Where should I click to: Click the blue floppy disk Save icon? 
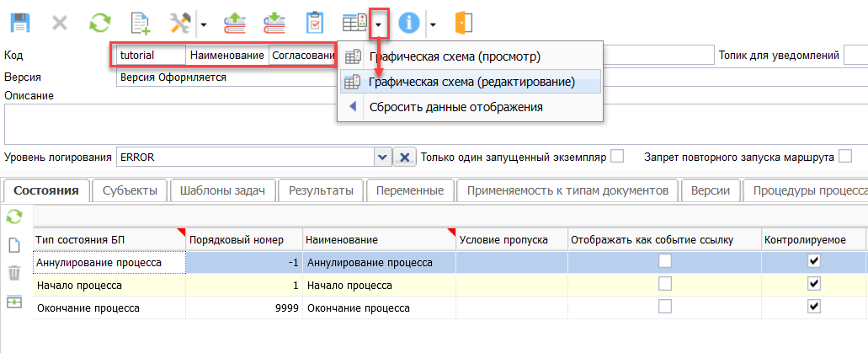point(19,22)
